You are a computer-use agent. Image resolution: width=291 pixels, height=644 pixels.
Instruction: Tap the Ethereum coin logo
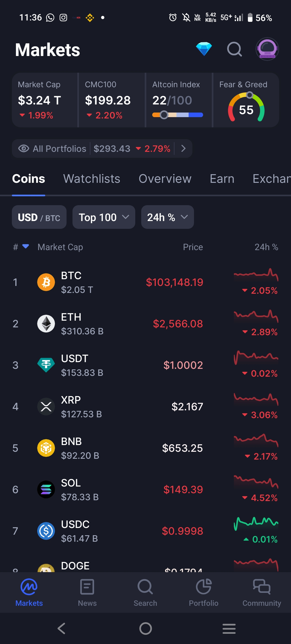[x=46, y=324]
